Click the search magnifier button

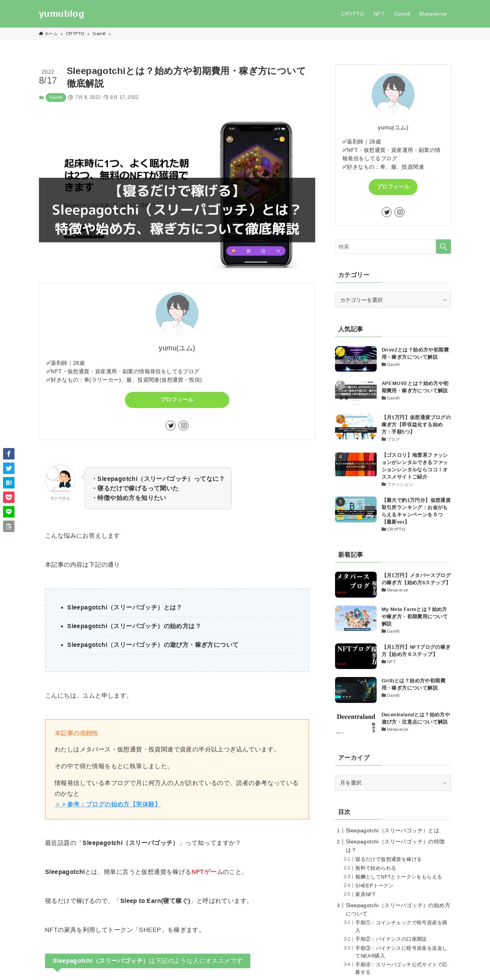click(x=443, y=247)
